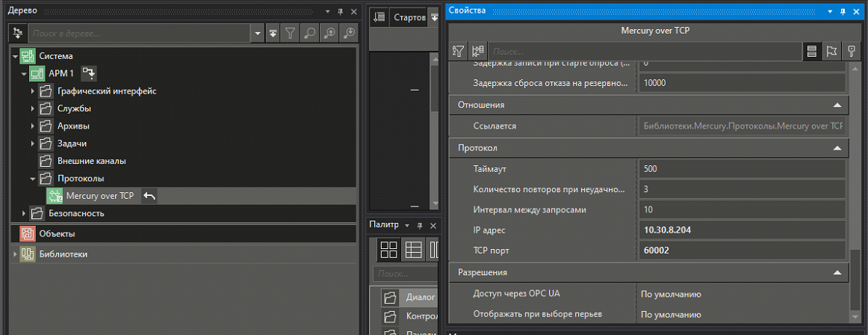The width and height of the screenshot is (868, 335).
Task: Click the magnifier search icon in Дерево toolbar
Action: tap(309, 33)
